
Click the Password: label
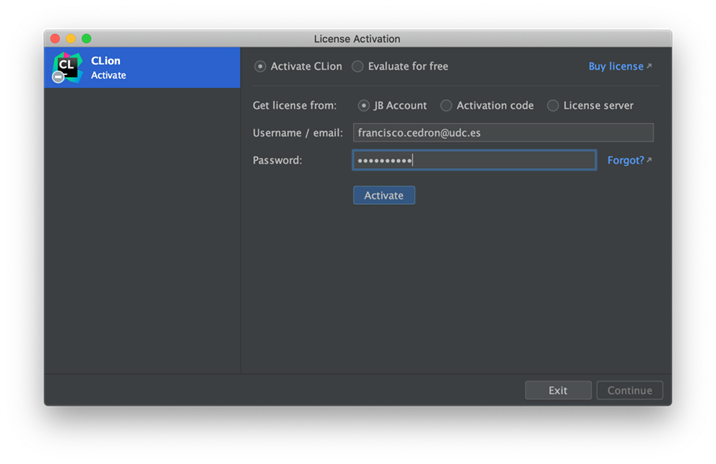pos(277,160)
